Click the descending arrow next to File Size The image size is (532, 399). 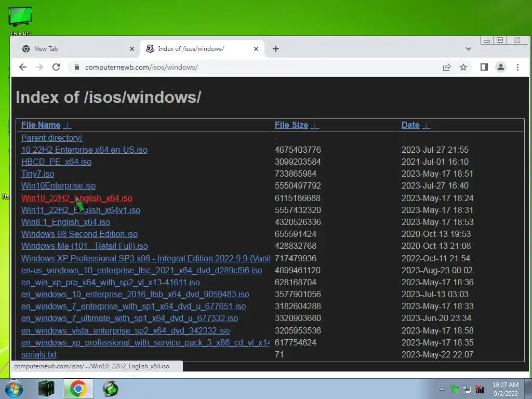[315, 126]
